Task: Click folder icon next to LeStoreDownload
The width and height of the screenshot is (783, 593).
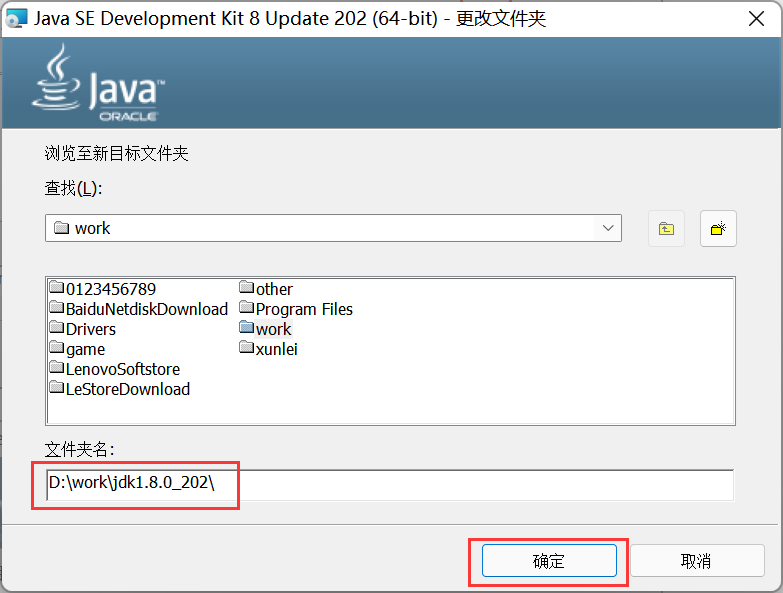Action: (57, 387)
